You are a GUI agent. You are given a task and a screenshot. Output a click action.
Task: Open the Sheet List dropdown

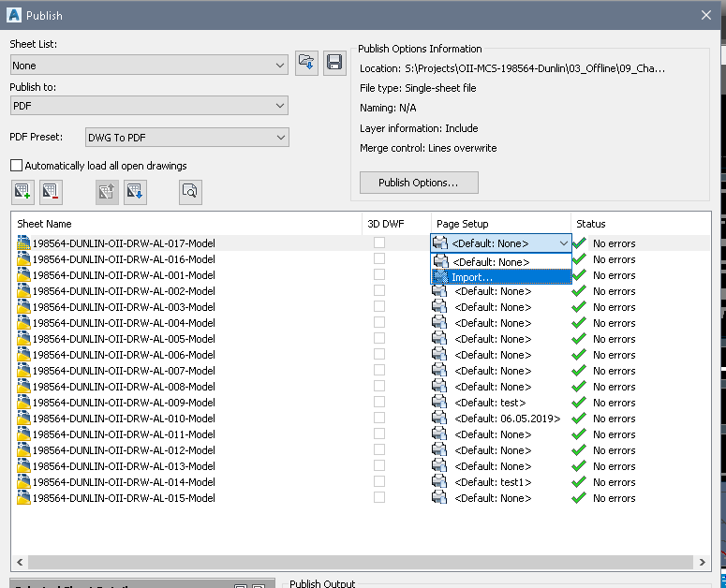click(x=149, y=66)
